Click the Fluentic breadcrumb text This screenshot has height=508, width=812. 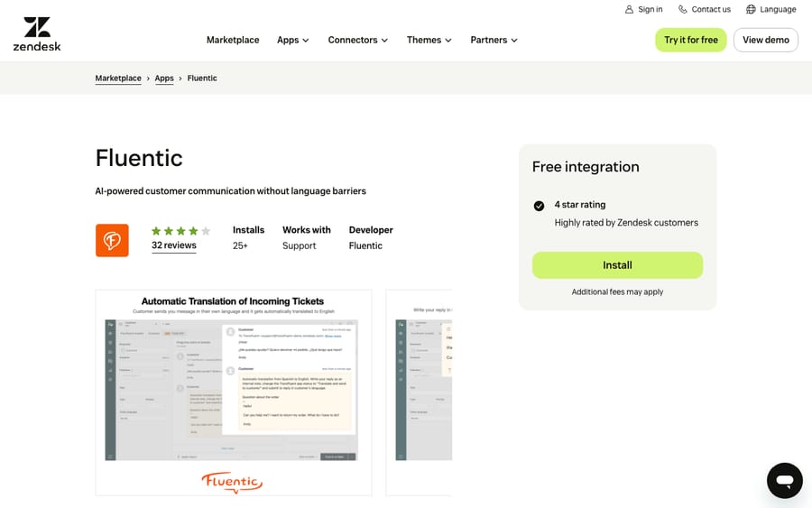tap(202, 79)
